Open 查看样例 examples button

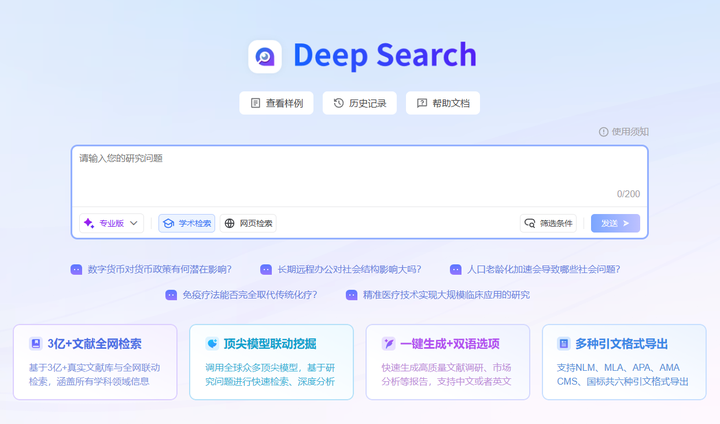tap(276, 103)
